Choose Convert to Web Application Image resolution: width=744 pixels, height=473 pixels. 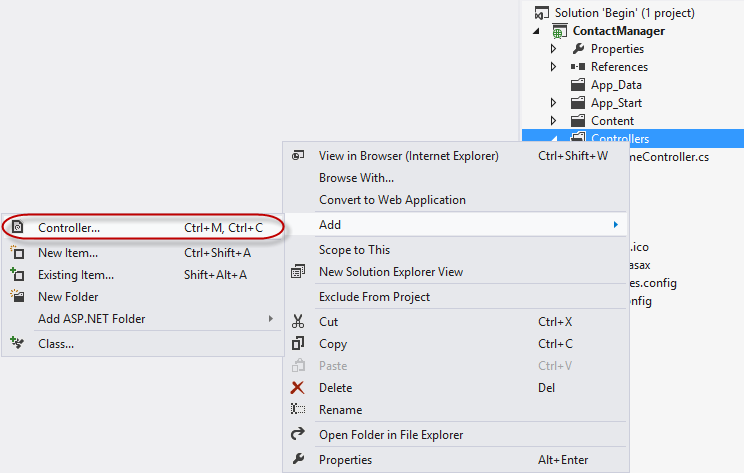(x=392, y=200)
